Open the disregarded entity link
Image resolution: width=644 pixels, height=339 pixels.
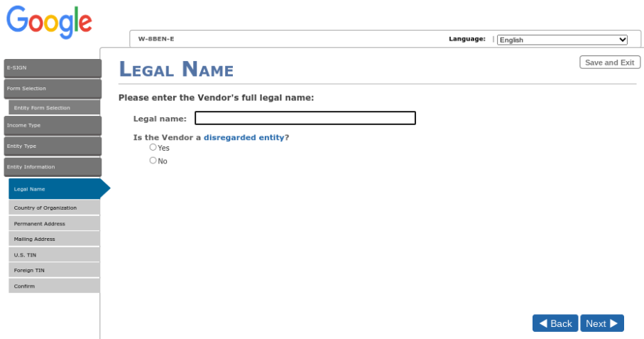tap(244, 138)
